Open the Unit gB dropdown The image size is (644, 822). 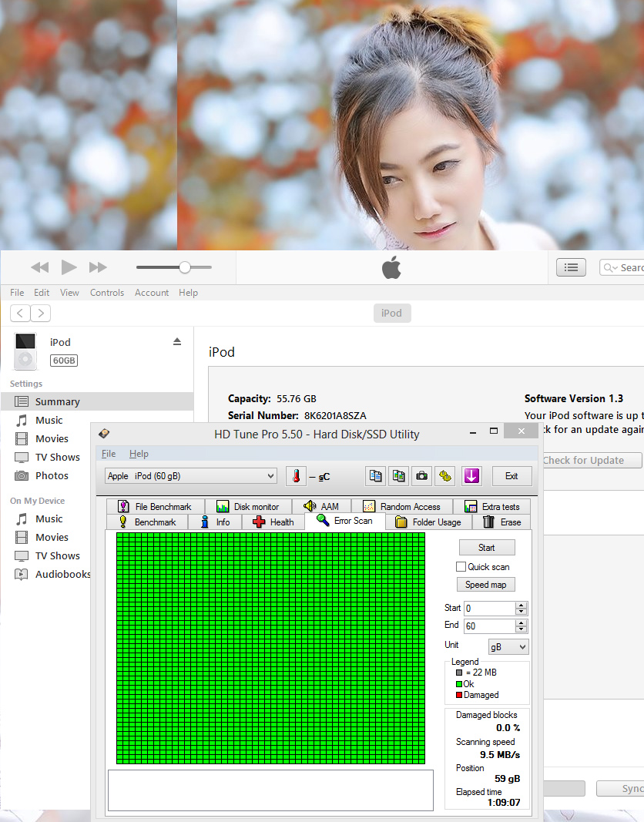(508, 647)
